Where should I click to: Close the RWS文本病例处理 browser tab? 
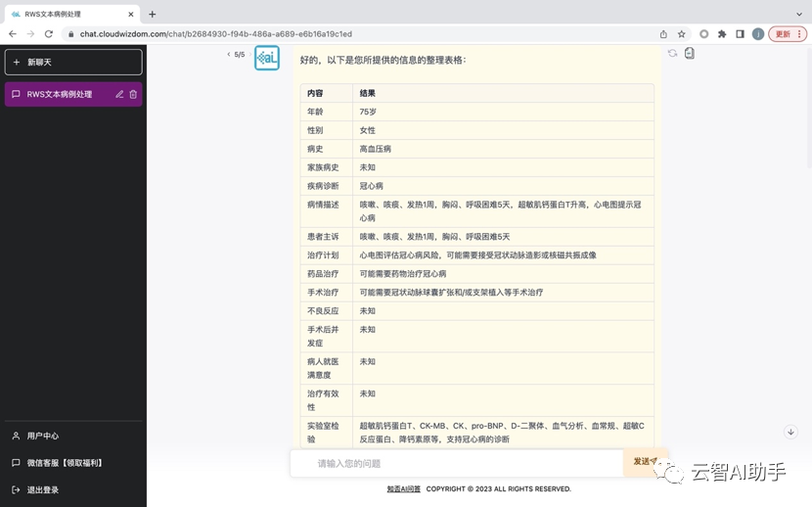131,14
